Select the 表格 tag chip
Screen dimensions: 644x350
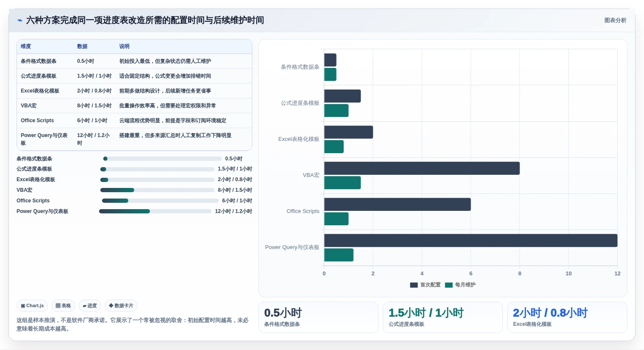click(x=63, y=305)
